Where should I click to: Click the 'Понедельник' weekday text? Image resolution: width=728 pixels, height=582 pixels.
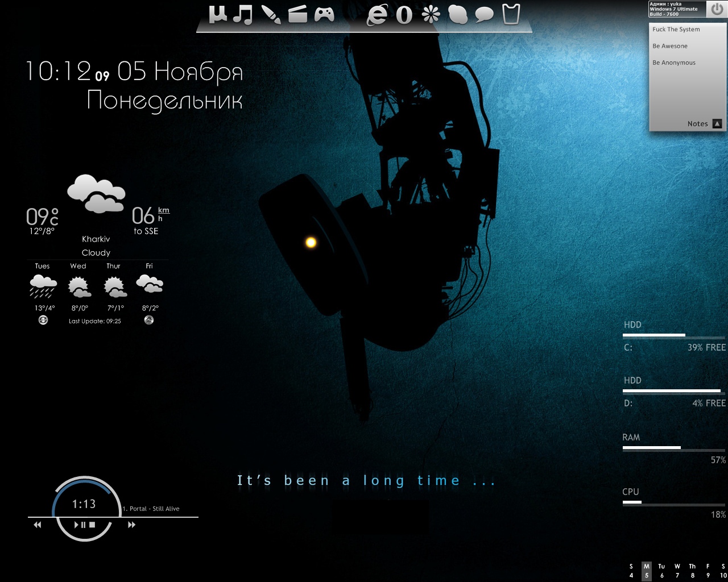[x=165, y=101]
